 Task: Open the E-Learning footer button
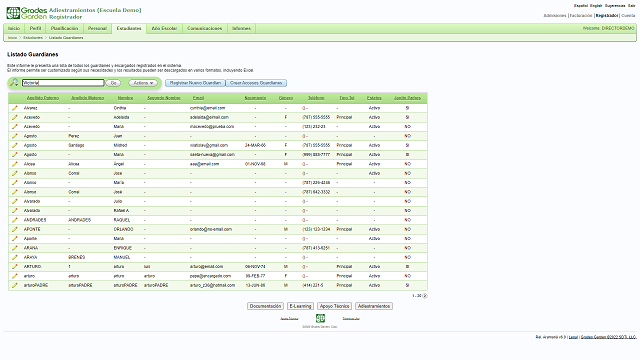point(300,306)
